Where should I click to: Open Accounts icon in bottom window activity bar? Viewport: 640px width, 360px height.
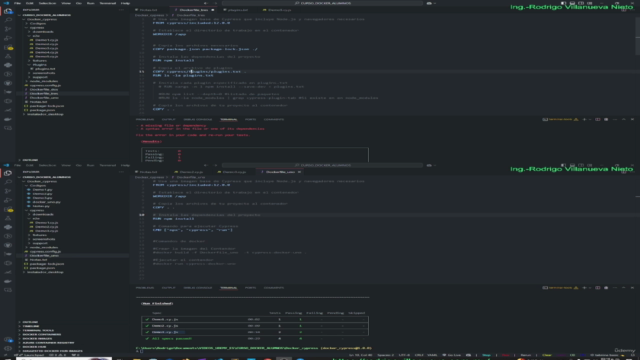(x=8, y=340)
